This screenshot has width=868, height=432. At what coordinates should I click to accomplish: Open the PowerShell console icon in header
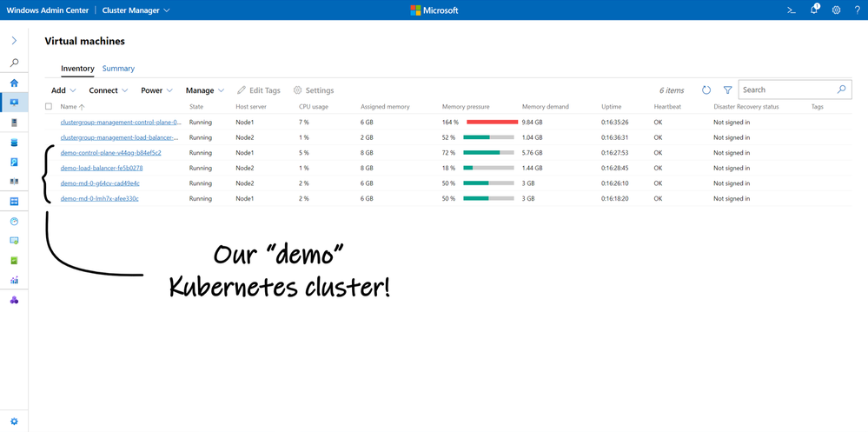tap(792, 10)
